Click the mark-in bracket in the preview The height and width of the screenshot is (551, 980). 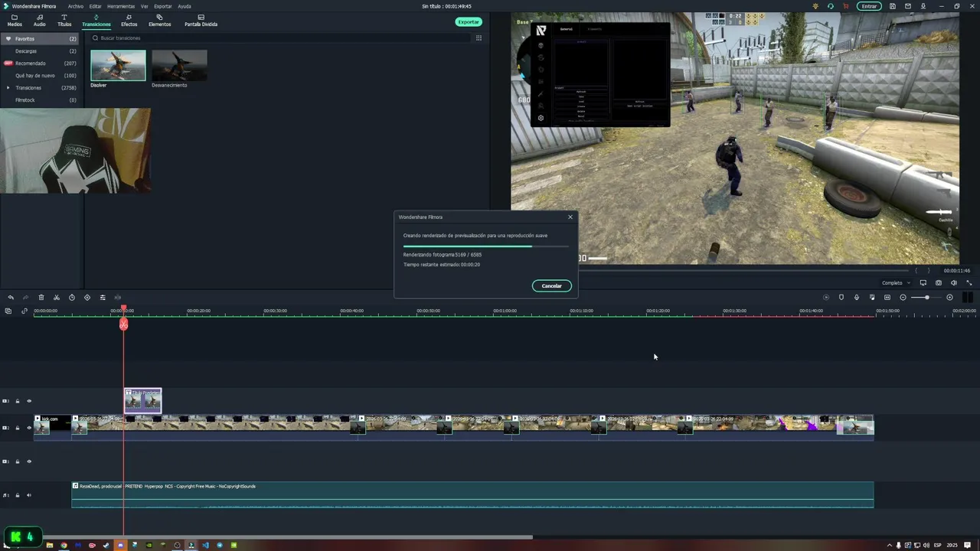click(917, 270)
